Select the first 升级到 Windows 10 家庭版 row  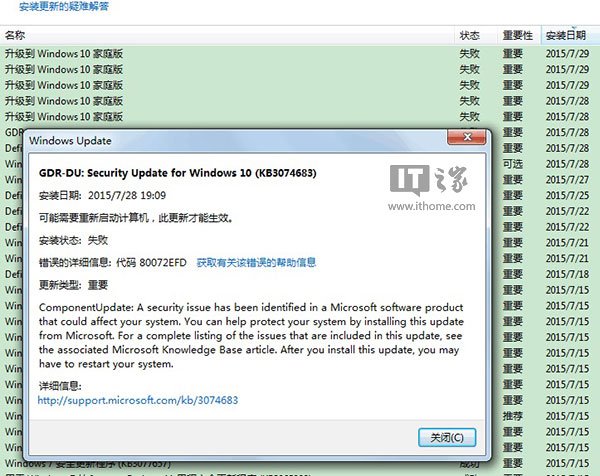[x=300, y=54]
